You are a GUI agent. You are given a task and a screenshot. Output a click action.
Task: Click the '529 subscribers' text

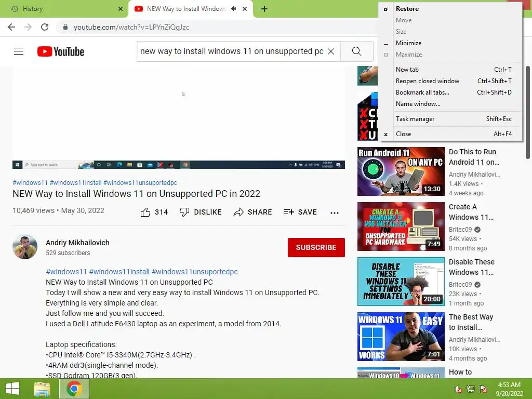click(68, 253)
